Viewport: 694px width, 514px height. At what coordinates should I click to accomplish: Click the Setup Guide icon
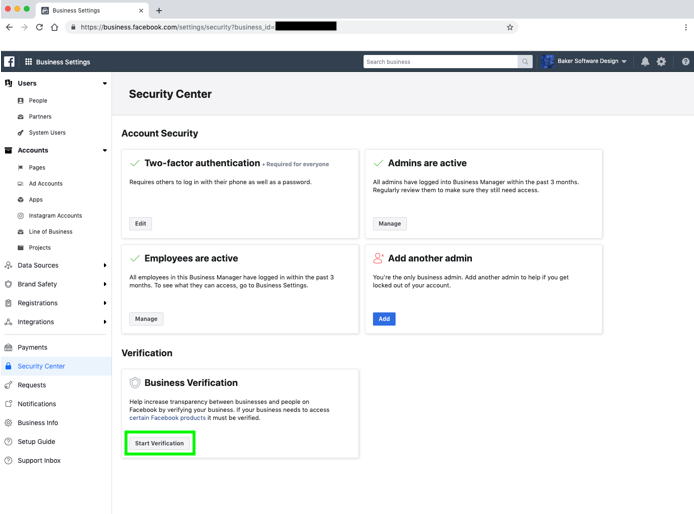click(8, 441)
